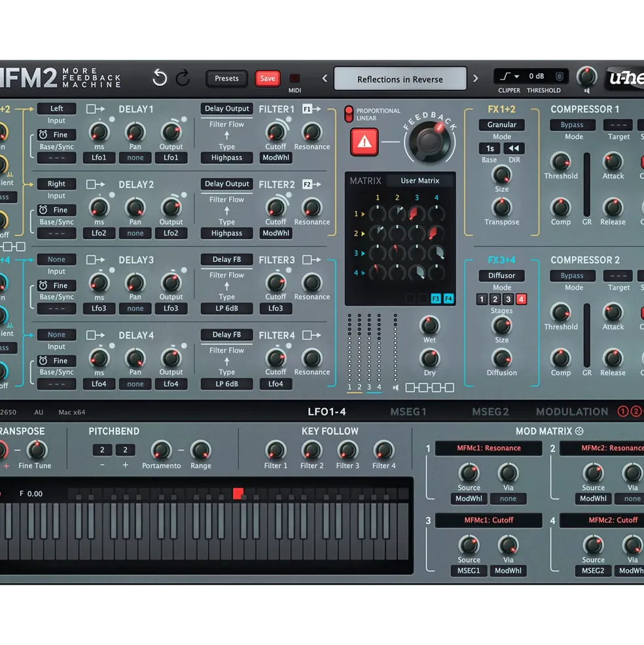644x645 pixels.
Task: Click the Delay1 routing arrow icon
Action: click(x=96, y=109)
